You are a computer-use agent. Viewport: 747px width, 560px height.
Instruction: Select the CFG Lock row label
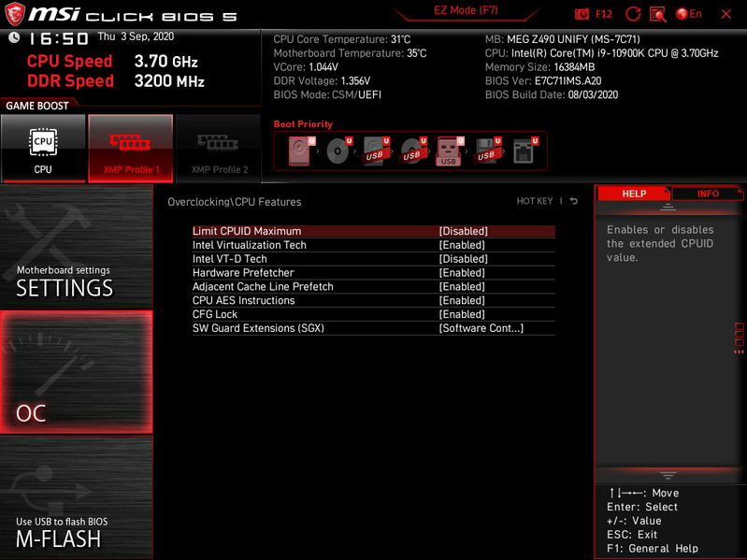point(215,314)
